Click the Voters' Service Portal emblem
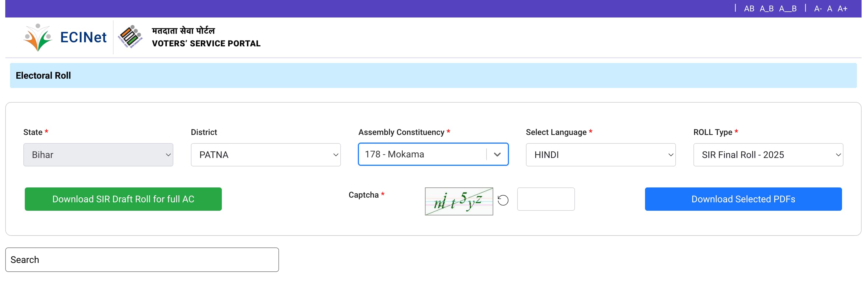Image resolution: width=868 pixels, height=281 pixels. (130, 37)
